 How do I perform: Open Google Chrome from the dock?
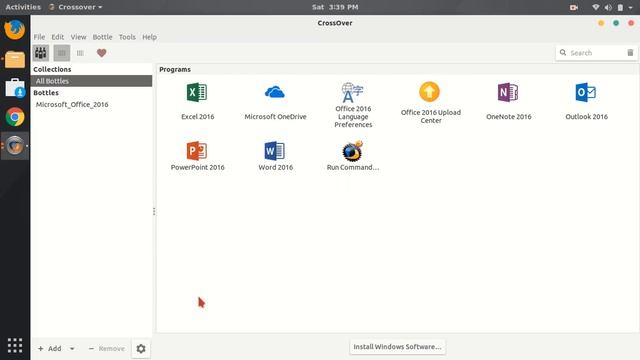click(15, 117)
